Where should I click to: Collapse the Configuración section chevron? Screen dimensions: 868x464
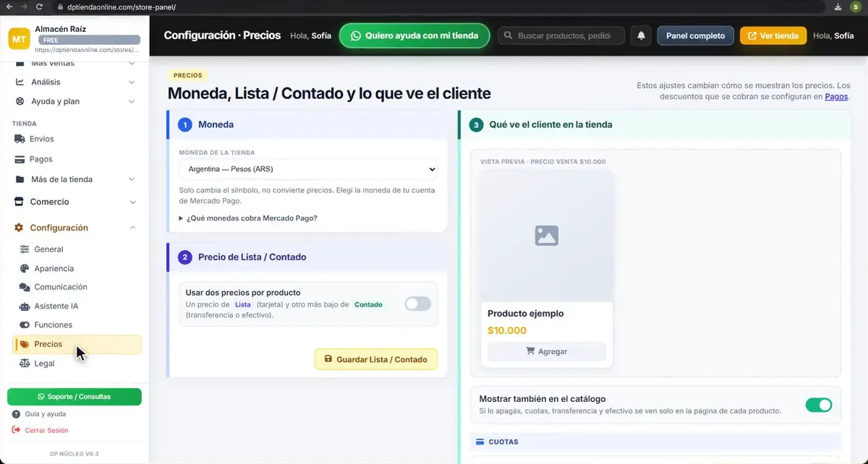(132, 228)
